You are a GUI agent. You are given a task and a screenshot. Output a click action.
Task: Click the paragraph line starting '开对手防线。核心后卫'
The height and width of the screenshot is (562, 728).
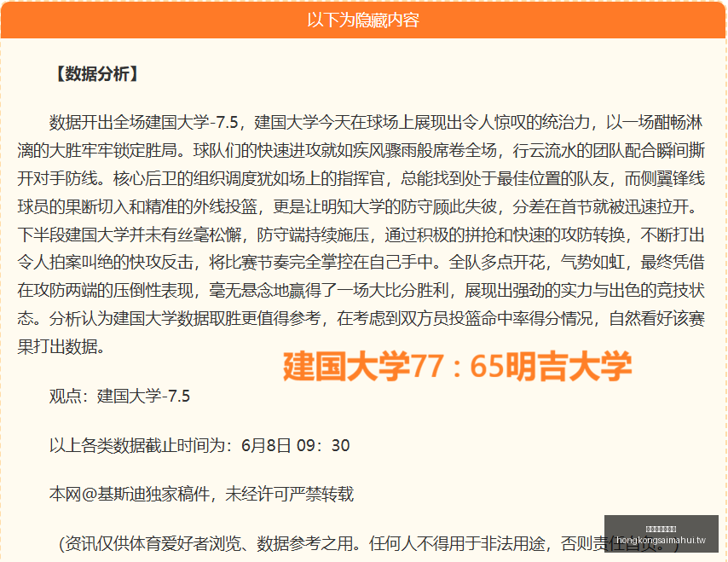pyautogui.click(x=361, y=178)
